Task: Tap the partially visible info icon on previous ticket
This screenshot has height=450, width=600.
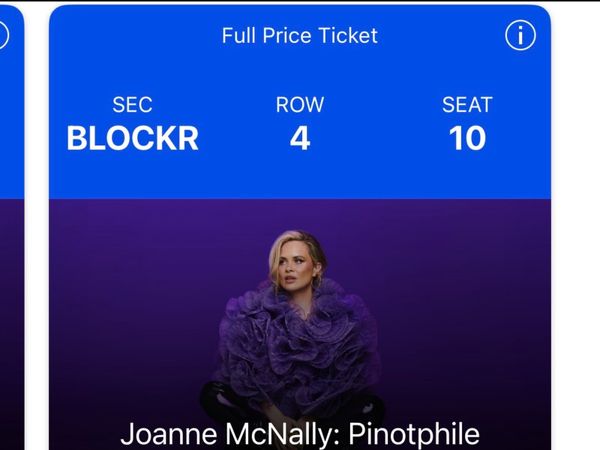Action: [3, 36]
